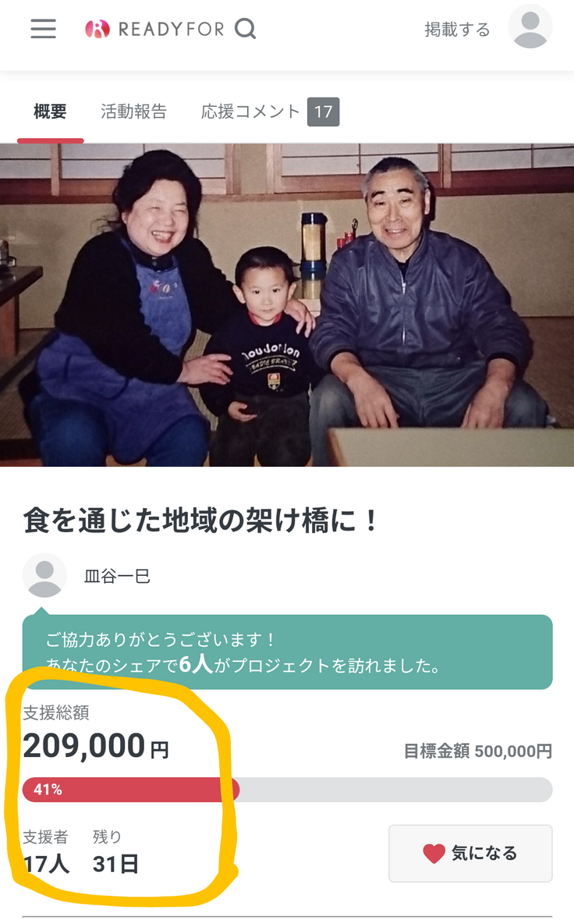
Task: Click the project owner's avatar icon
Action: pos(44,575)
